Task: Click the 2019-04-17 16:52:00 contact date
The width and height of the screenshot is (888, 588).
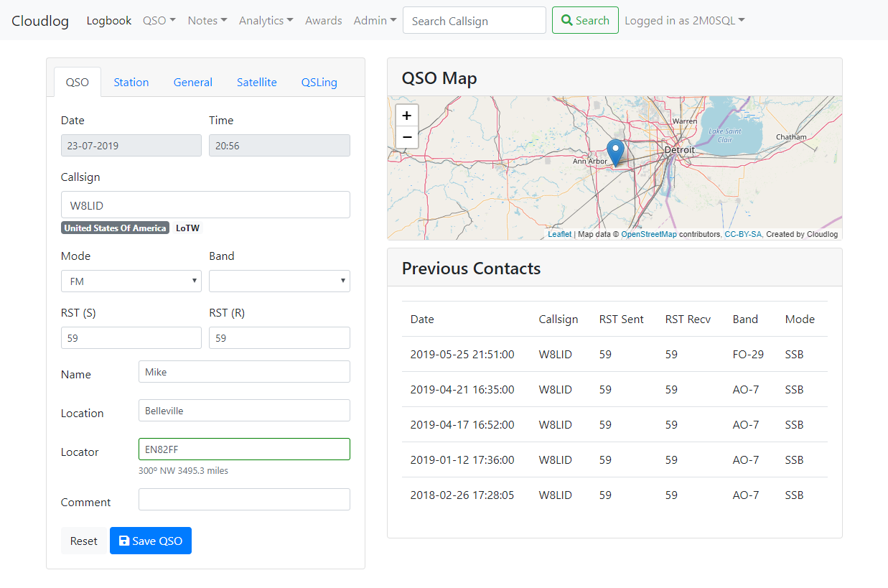Action: [462, 425]
